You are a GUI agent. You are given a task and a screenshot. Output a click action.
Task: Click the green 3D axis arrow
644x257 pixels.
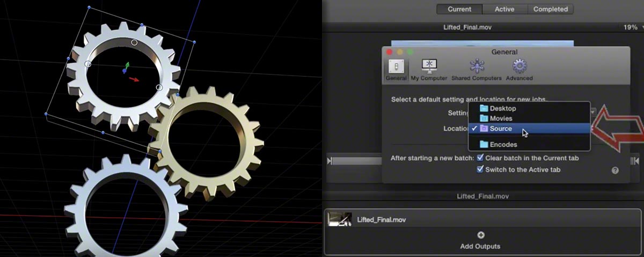pyautogui.click(x=127, y=66)
